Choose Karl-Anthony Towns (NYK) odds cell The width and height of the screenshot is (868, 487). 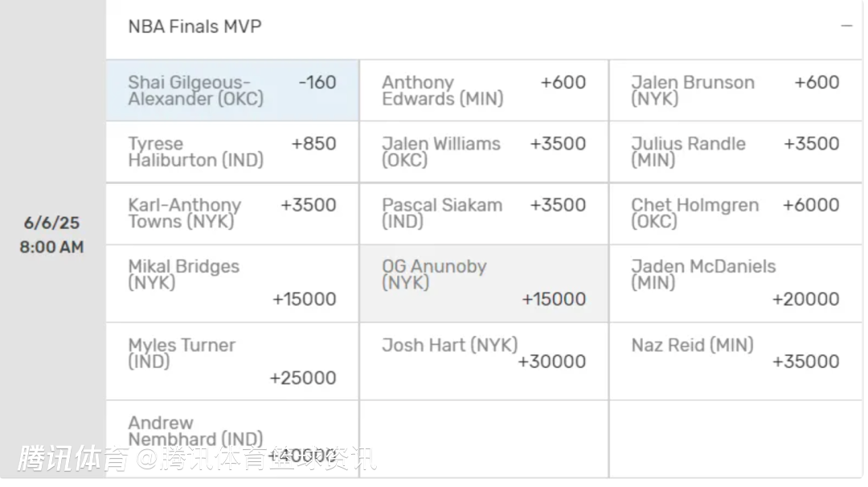(x=232, y=214)
